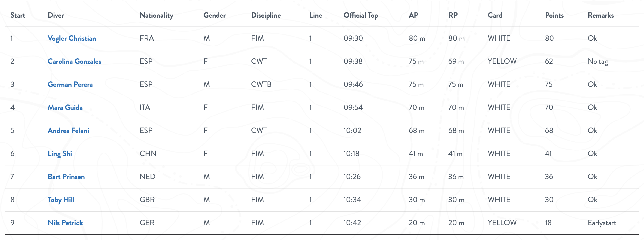644x240 pixels.
Task: Click the Remarks column header
Action: coord(601,16)
